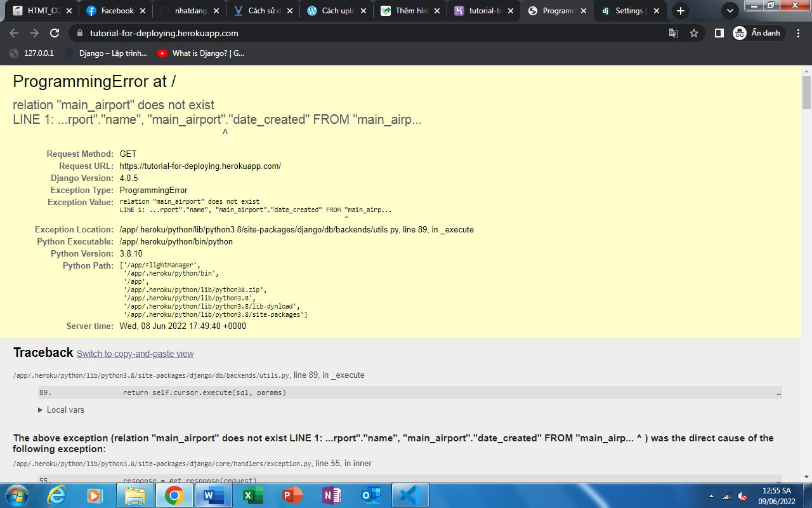Viewport: 812px width, 508px height.
Task: Show hidden system tray icons
Action: (711, 496)
